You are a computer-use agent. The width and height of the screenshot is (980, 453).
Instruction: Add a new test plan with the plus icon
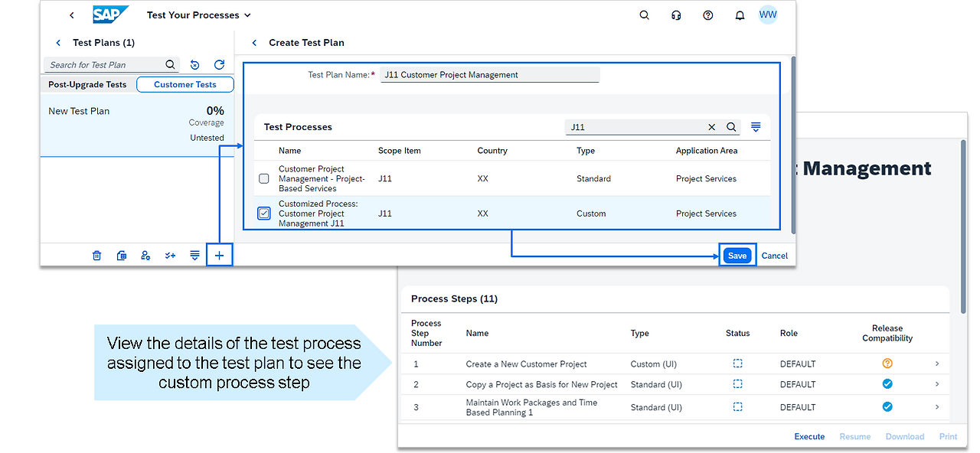220,256
